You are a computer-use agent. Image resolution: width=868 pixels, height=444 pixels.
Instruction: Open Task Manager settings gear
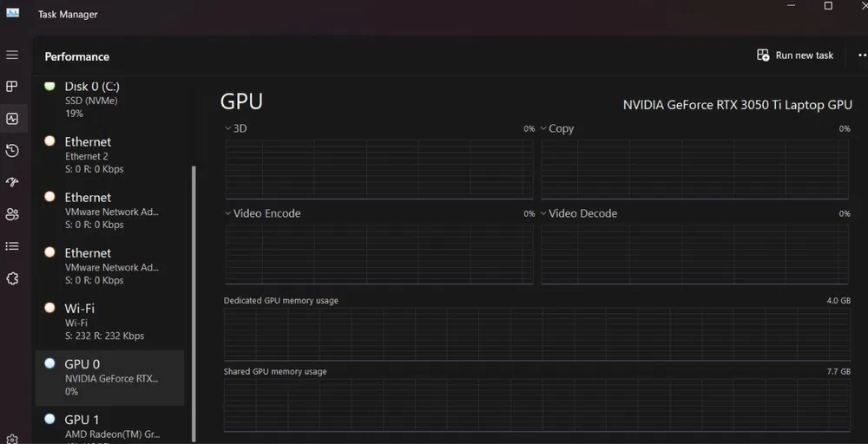click(12, 439)
